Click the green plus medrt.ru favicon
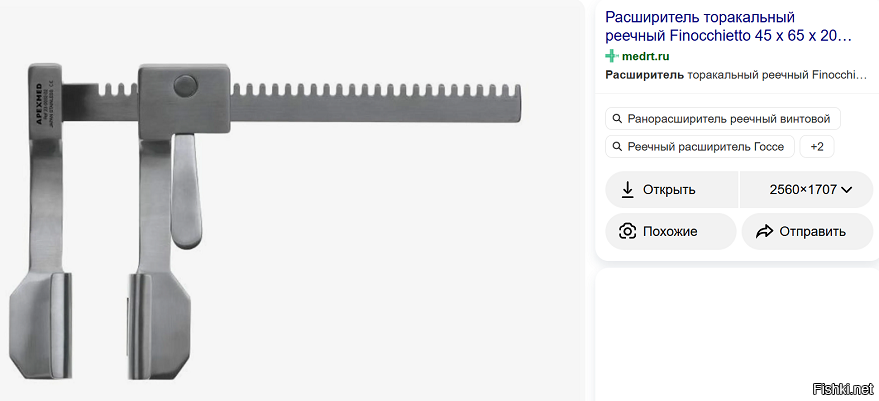 coord(612,56)
